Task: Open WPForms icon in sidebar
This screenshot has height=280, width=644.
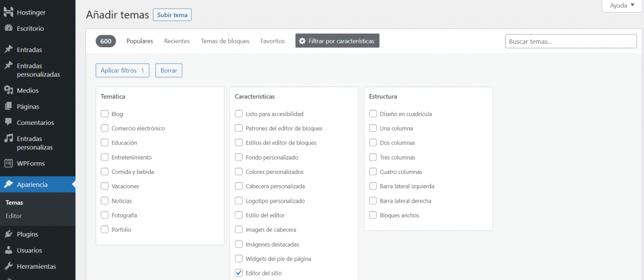Action: click(9, 163)
